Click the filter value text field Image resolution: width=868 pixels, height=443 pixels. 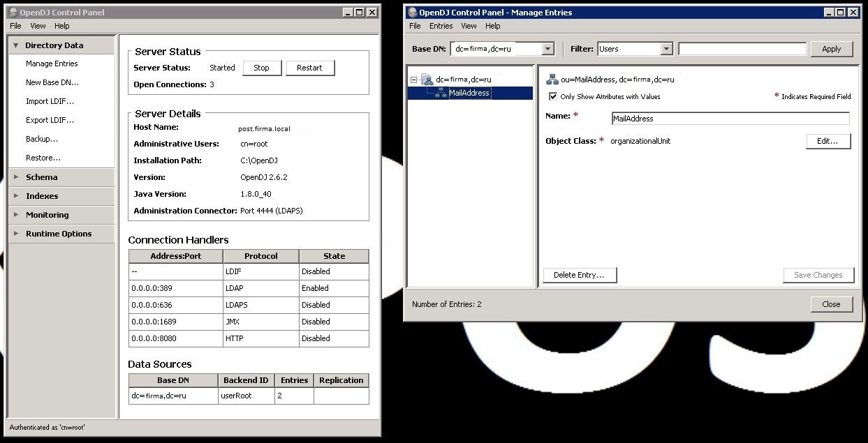coord(742,49)
